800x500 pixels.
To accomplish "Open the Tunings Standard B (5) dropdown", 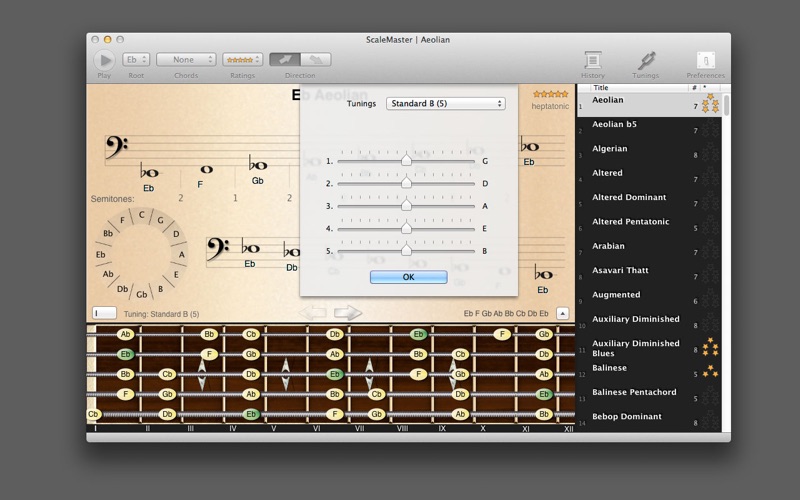I will [x=445, y=104].
